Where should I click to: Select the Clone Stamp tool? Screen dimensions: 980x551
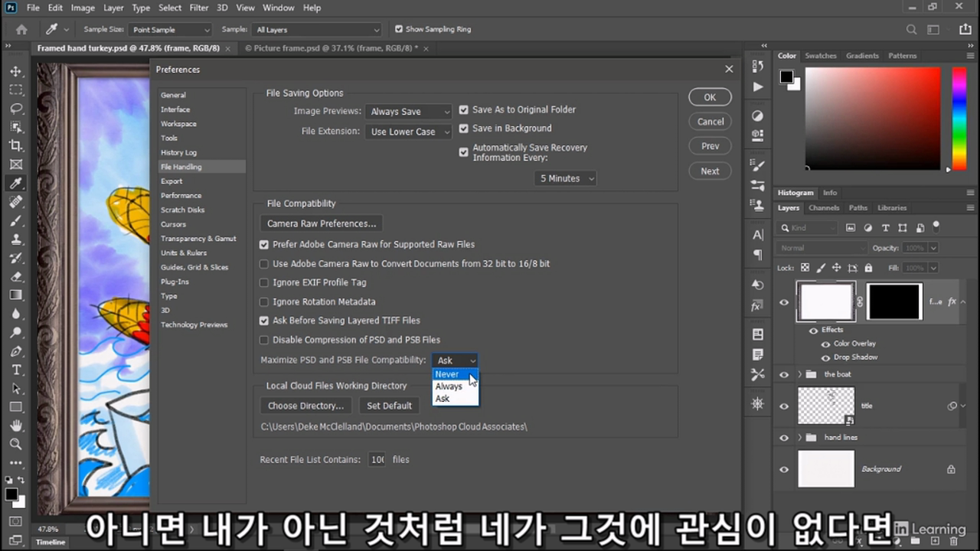point(16,239)
